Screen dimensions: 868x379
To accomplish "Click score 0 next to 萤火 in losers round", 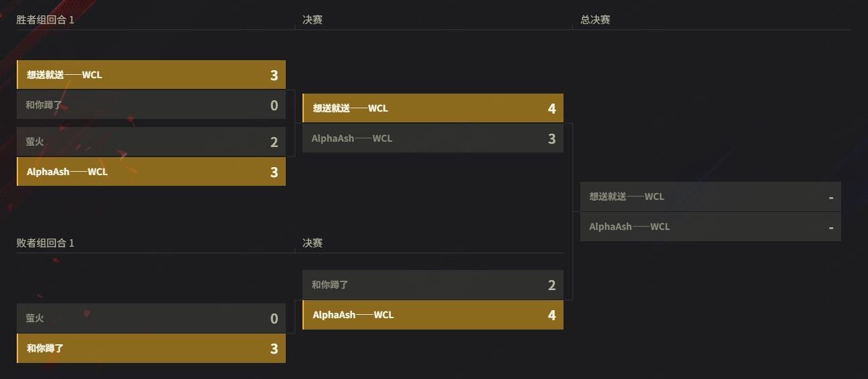I will click(x=274, y=319).
